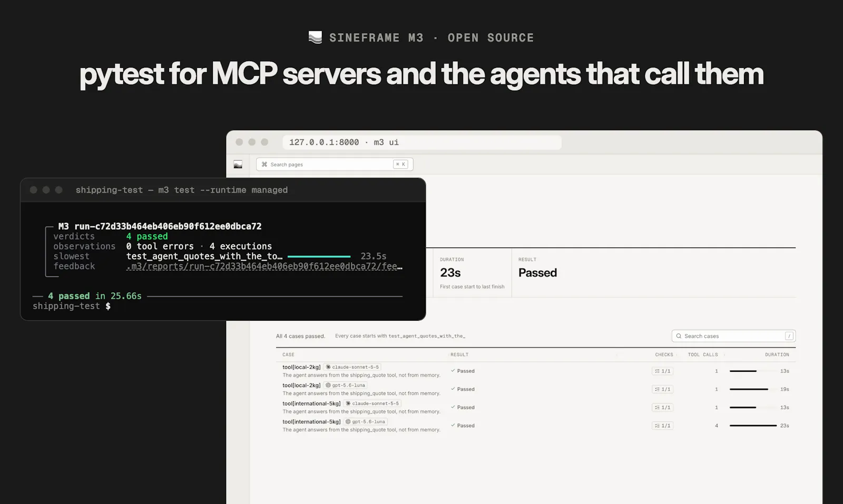Focus the Search pages field

[335, 164]
